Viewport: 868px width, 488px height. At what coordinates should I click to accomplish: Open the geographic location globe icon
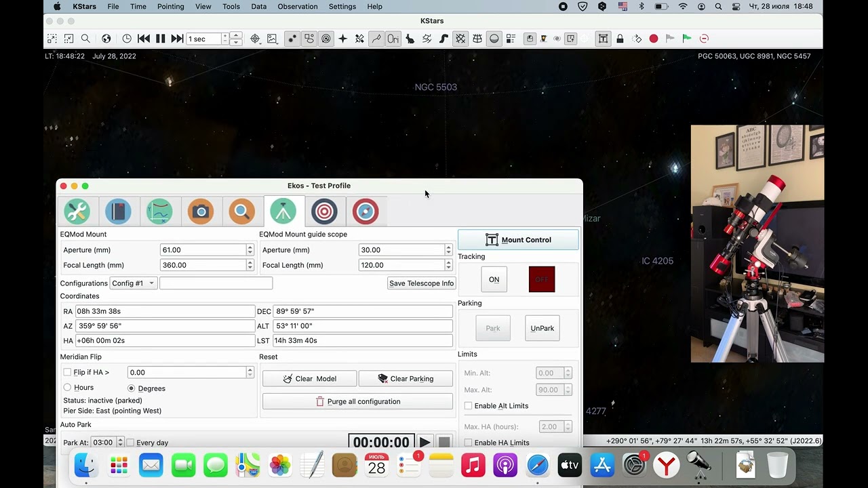[x=106, y=39]
